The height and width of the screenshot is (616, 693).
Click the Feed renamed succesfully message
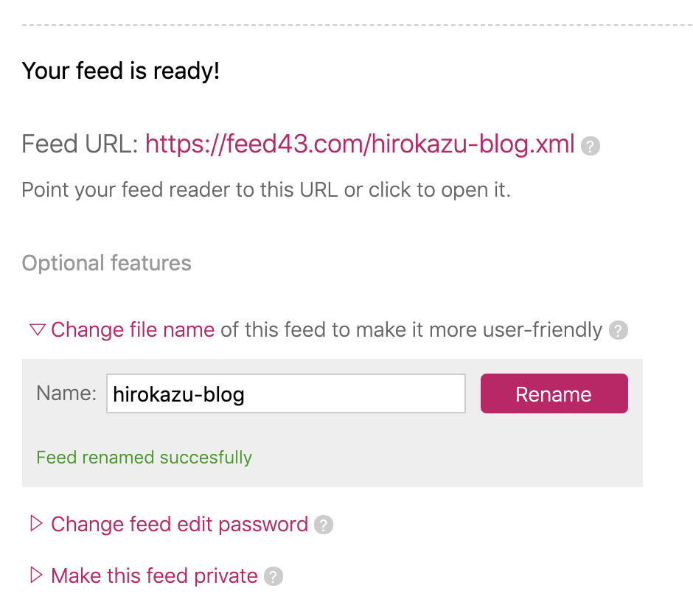144,458
